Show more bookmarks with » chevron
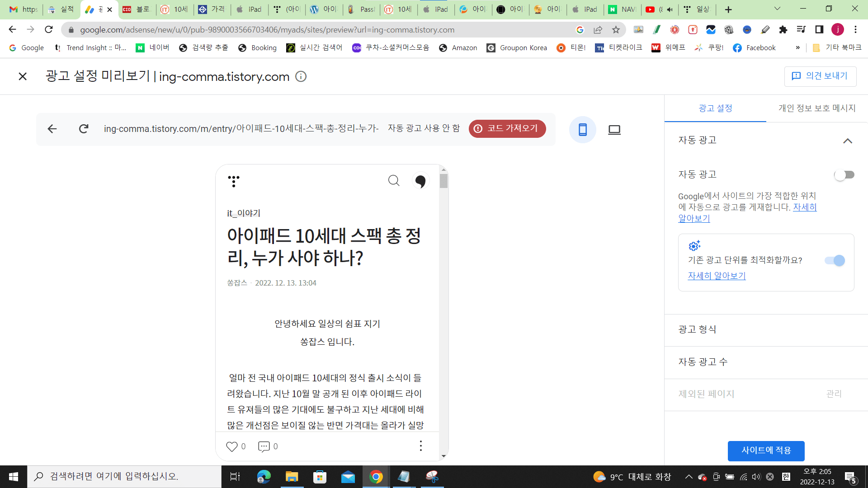The image size is (868, 488). coord(797,48)
